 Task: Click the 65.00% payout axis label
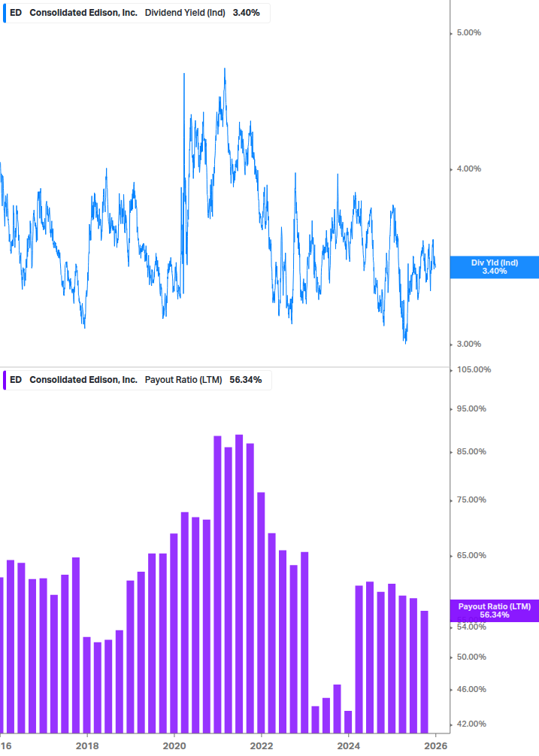tap(471, 555)
